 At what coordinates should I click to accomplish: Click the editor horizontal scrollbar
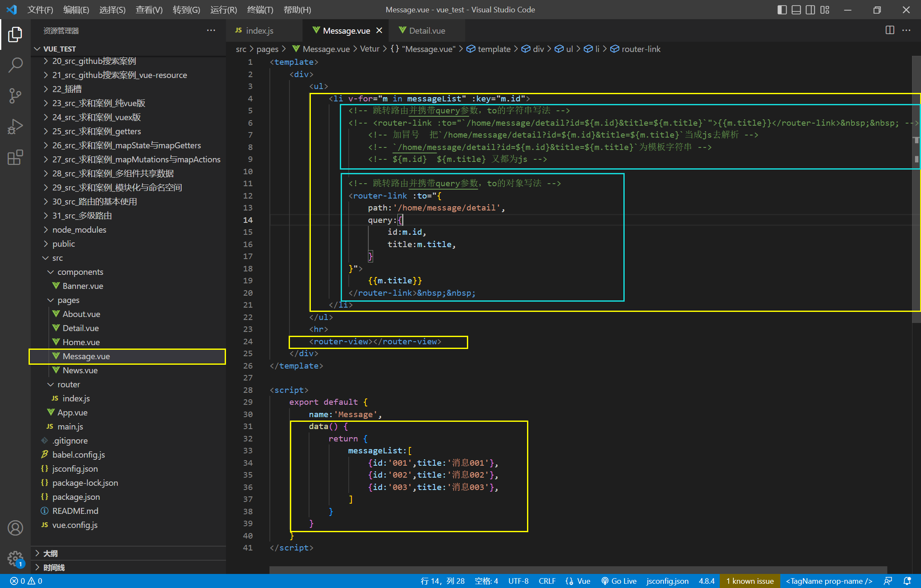pyautogui.click(x=578, y=570)
